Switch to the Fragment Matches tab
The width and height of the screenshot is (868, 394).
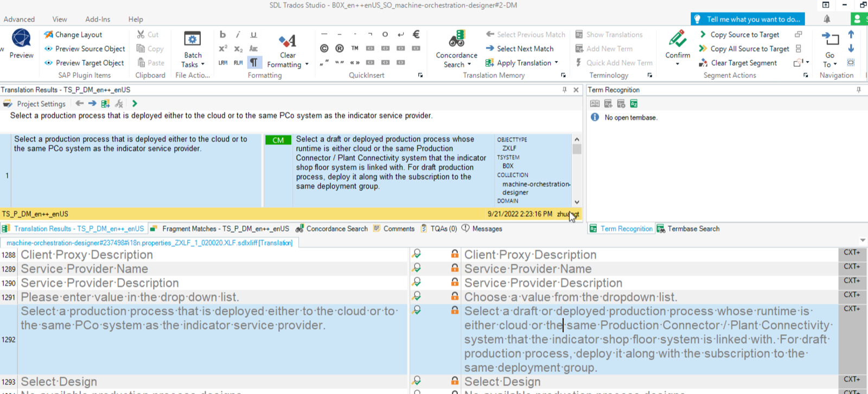[220, 228]
